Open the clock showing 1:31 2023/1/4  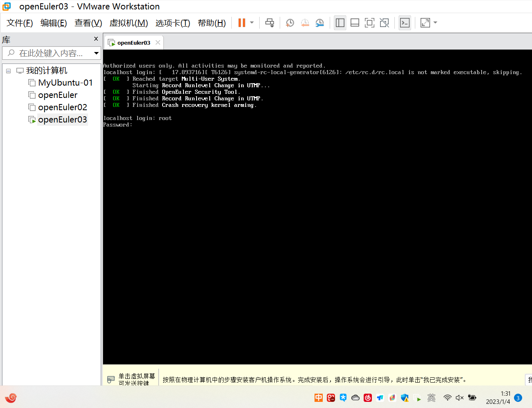(x=498, y=397)
